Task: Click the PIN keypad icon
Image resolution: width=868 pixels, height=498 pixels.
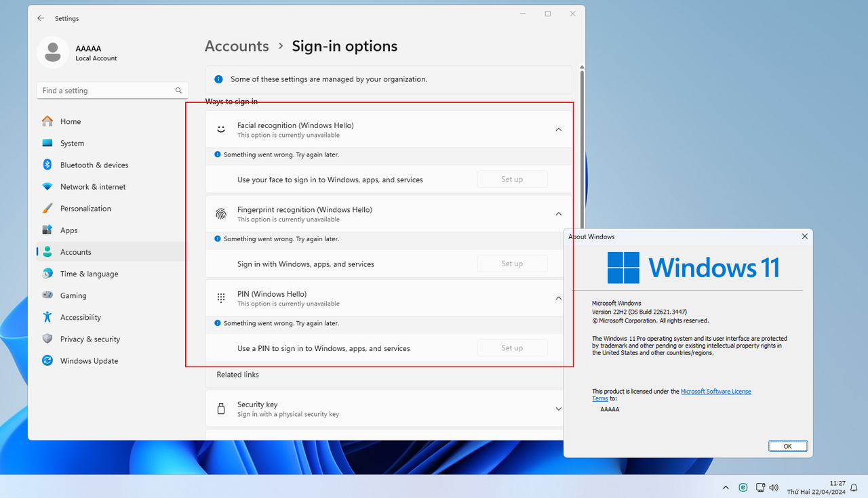Action: click(221, 297)
